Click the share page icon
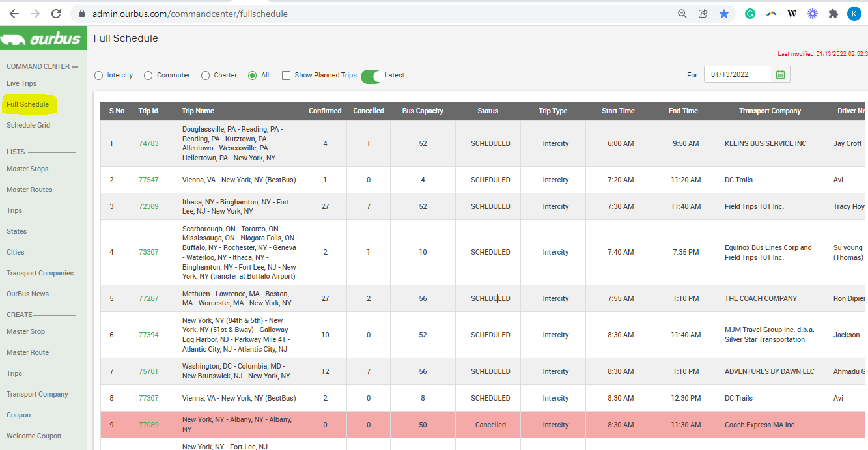Viewport: 868px width, 450px height. pyautogui.click(x=703, y=14)
